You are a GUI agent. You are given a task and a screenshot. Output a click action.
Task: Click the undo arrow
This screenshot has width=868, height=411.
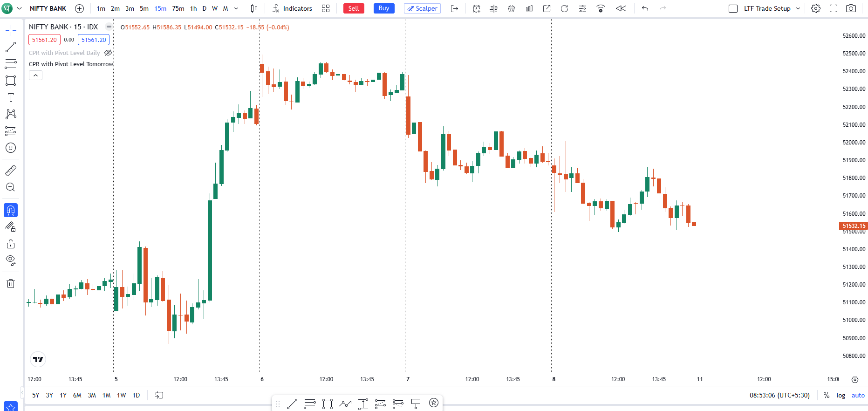(645, 8)
